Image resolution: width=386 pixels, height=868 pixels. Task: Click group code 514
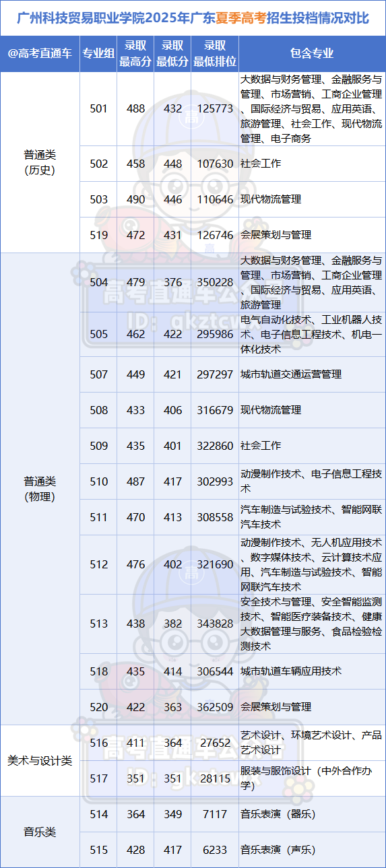point(98,814)
